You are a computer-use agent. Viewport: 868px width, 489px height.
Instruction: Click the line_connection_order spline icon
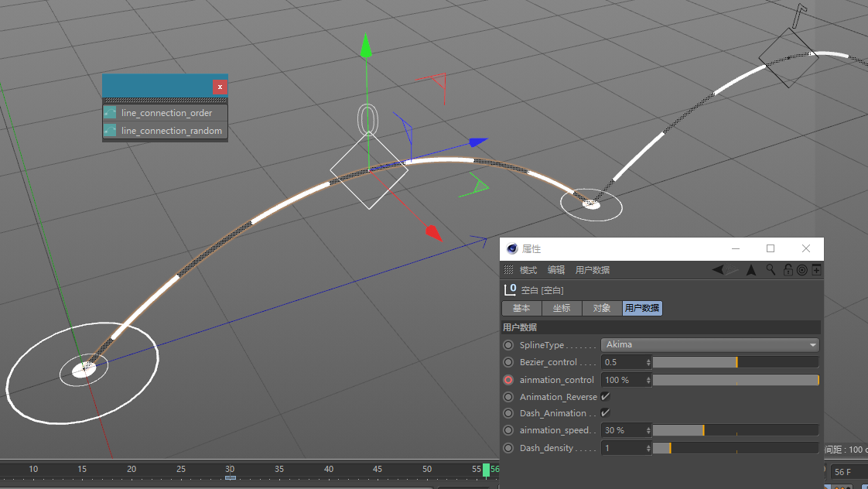[110, 113]
